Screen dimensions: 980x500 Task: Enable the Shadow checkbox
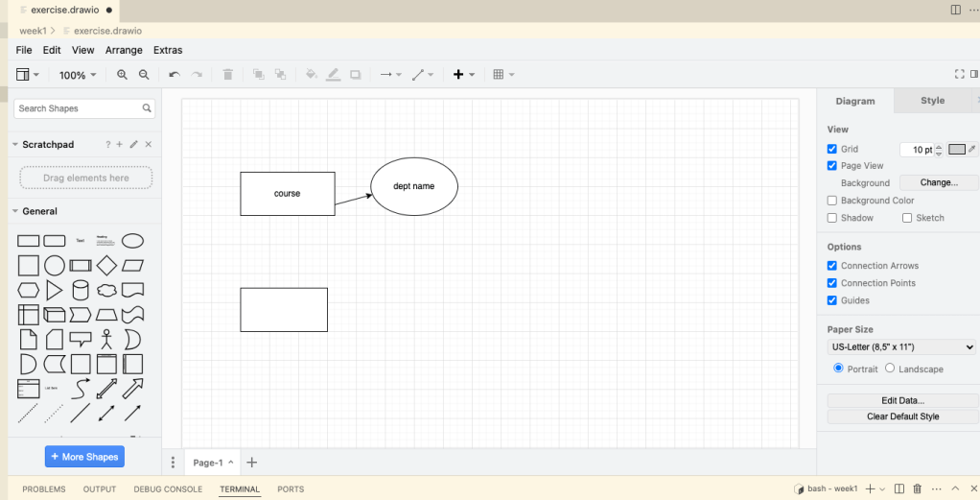(832, 218)
